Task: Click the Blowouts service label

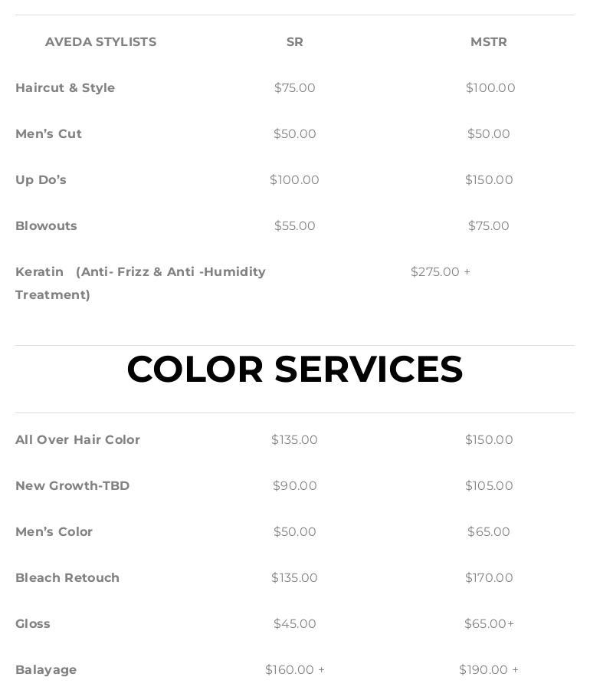Action: 47,226
